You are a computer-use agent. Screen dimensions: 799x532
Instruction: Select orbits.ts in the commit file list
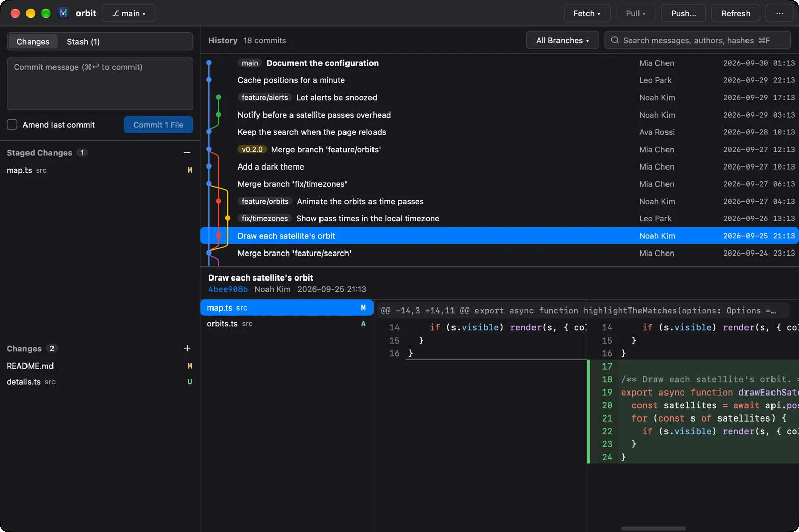pyautogui.click(x=287, y=324)
